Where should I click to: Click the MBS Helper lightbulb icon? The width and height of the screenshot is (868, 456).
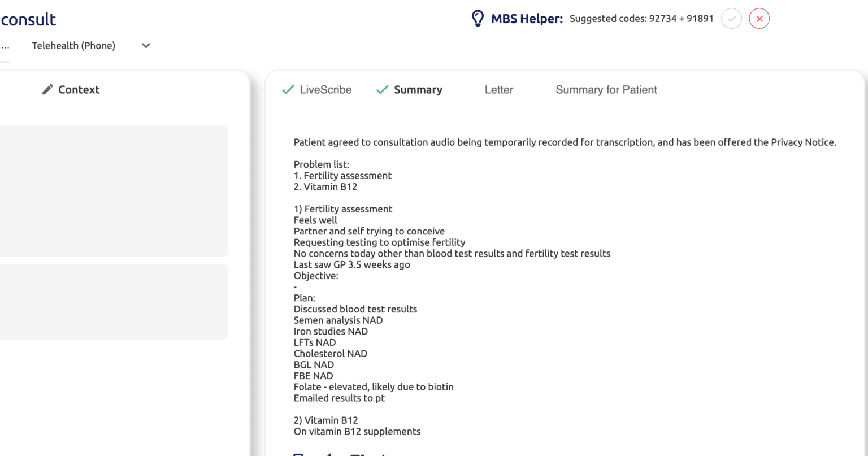(478, 18)
